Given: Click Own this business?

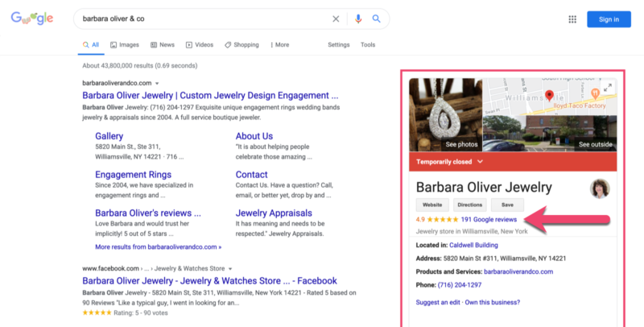Looking at the screenshot, I should pos(493,302).
